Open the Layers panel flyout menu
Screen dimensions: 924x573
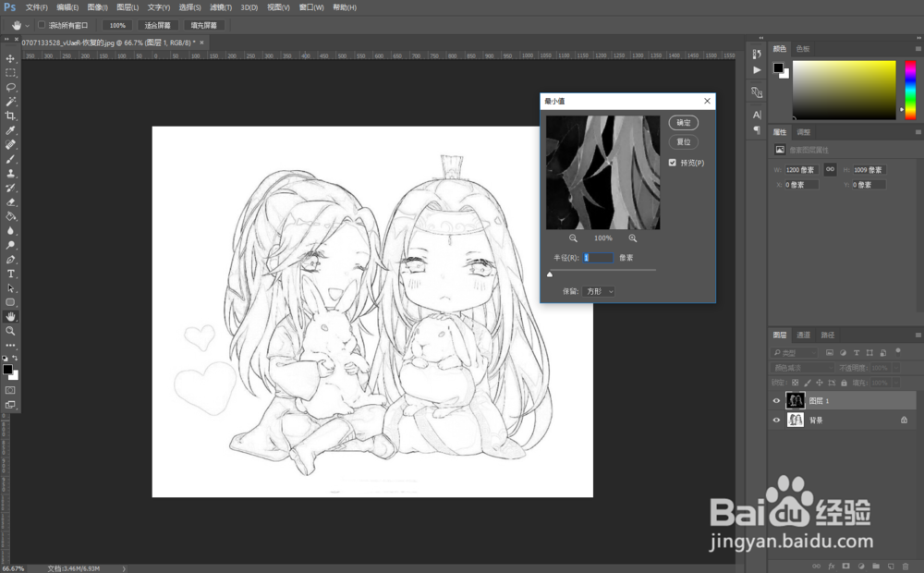pyautogui.click(x=918, y=335)
